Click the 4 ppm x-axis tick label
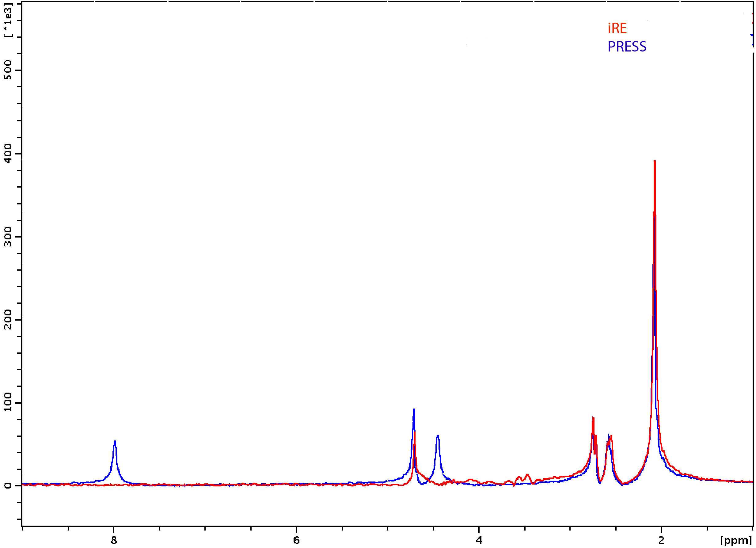This screenshot has height=548, width=756. 479,540
